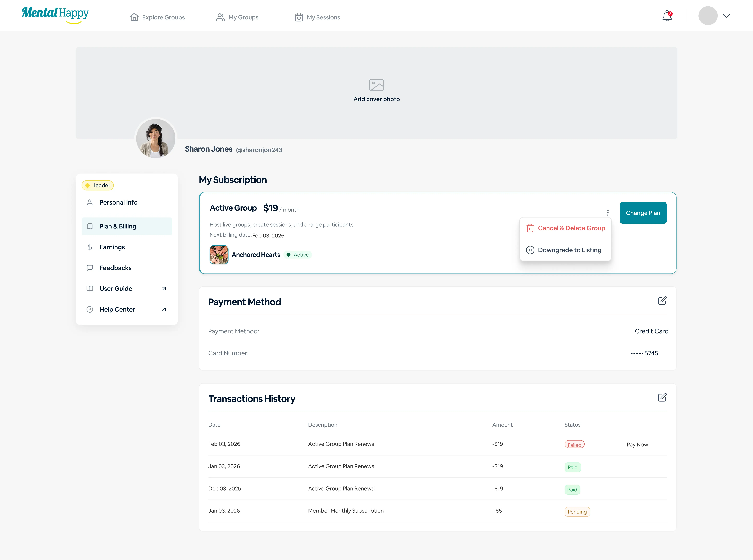Click the Plan & Billing bookmark icon
Image resolution: width=753 pixels, height=560 pixels.
(90, 226)
